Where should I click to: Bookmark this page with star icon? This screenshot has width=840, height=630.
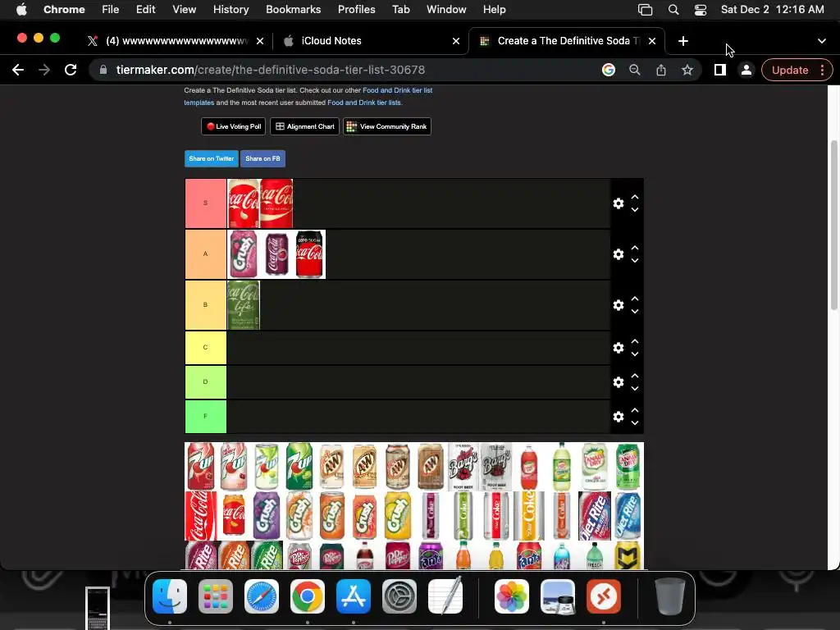point(687,71)
